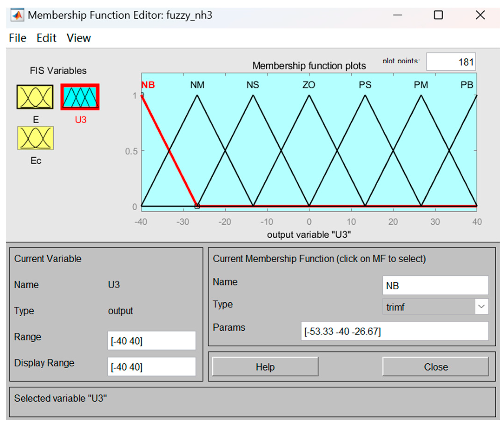Click the NB parameter handle at zero
The height and width of the screenshot is (426, 504).
click(197, 206)
